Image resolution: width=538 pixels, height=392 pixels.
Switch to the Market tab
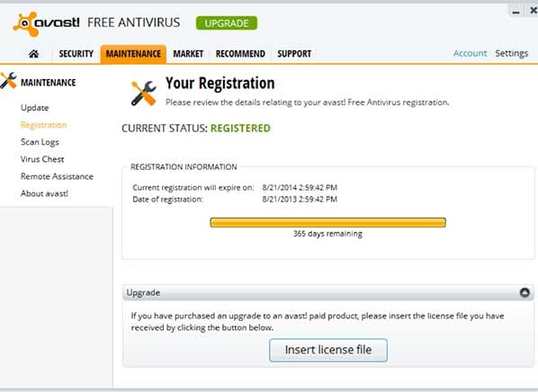point(188,54)
